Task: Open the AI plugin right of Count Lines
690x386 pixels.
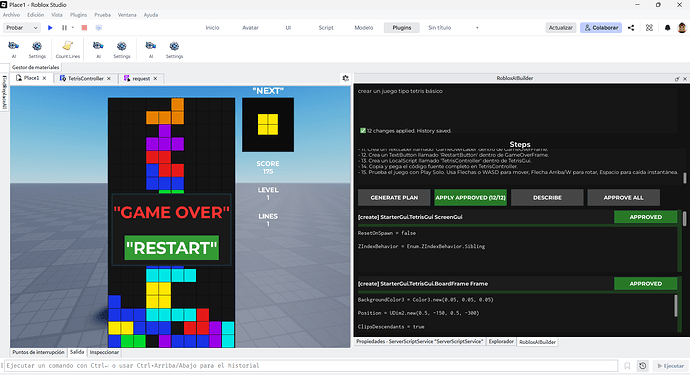Action: click(x=98, y=49)
